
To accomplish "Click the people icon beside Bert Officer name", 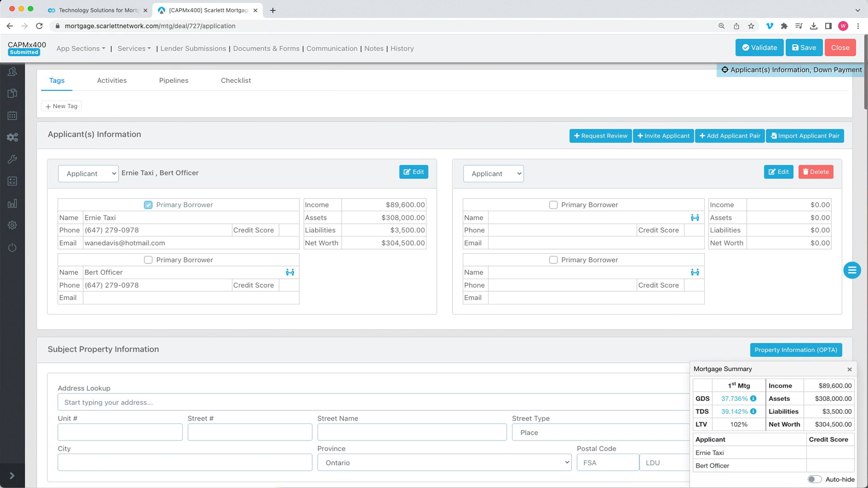I will 290,272.
